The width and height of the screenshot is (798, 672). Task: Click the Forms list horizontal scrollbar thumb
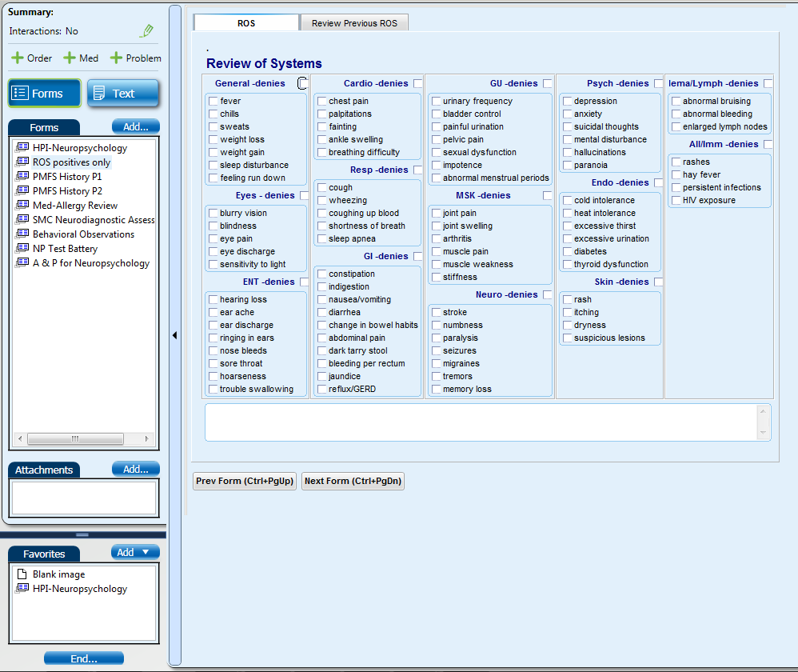coord(75,439)
